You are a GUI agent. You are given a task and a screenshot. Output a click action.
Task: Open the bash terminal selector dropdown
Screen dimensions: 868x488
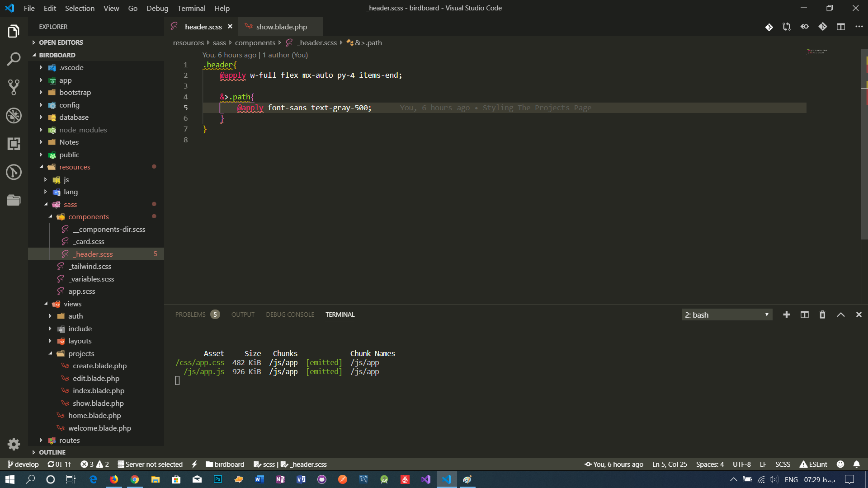(x=727, y=314)
